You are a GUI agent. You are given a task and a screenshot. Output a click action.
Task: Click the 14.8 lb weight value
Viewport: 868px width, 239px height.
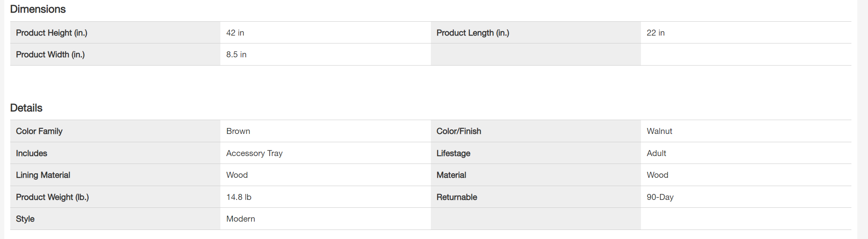point(239,197)
